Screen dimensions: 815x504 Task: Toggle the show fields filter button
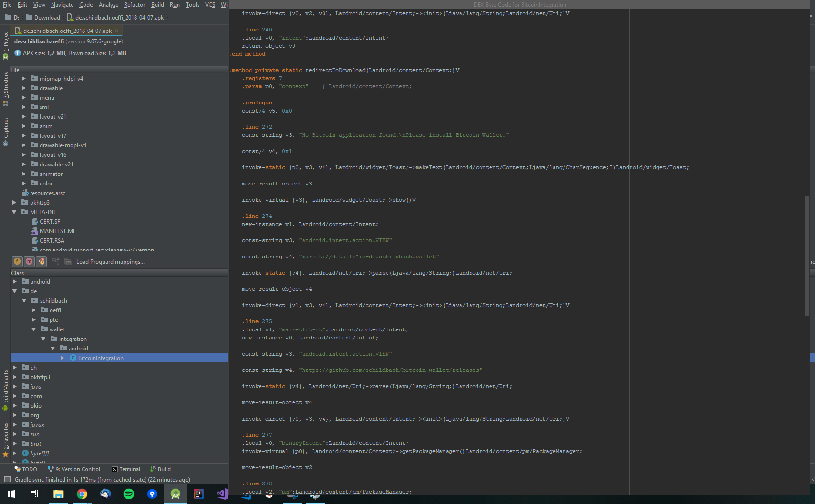click(x=17, y=261)
